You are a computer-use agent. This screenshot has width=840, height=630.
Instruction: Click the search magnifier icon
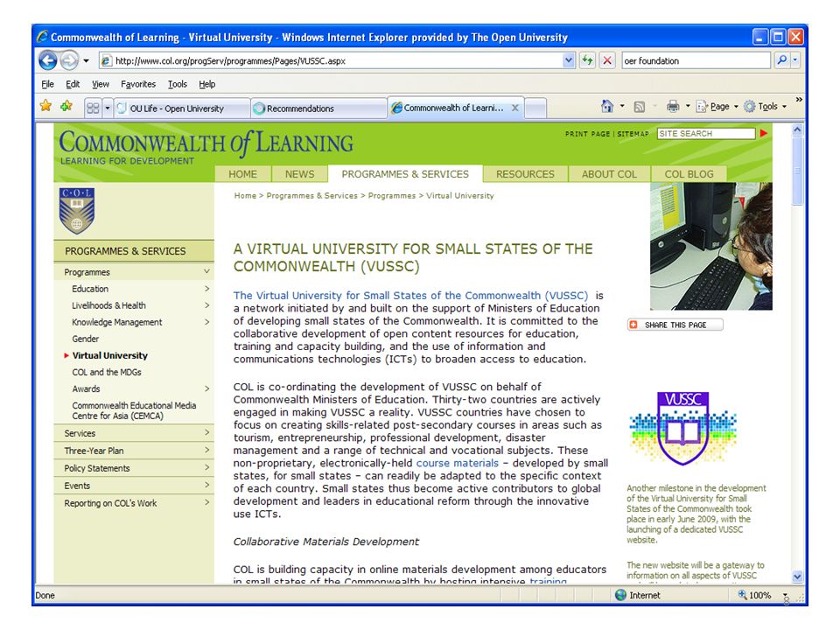[781, 60]
